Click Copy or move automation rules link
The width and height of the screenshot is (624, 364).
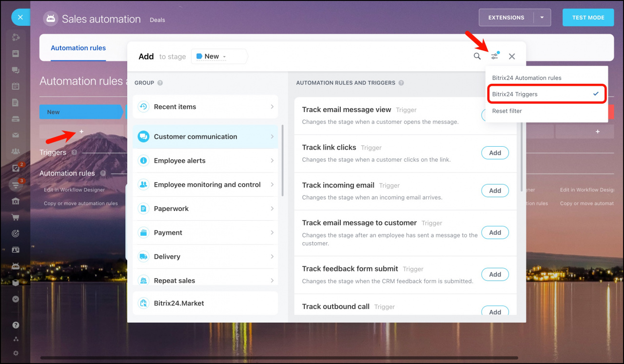[x=81, y=204]
